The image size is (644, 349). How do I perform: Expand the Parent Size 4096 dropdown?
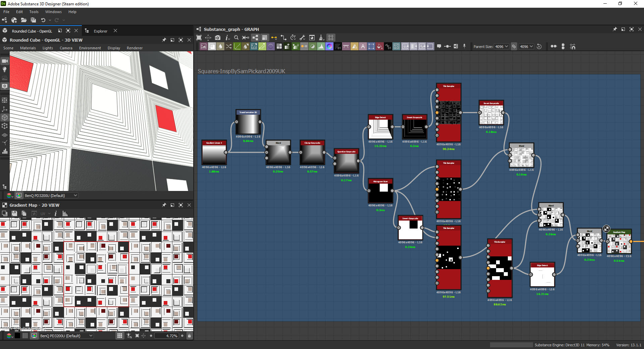[501, 47]
